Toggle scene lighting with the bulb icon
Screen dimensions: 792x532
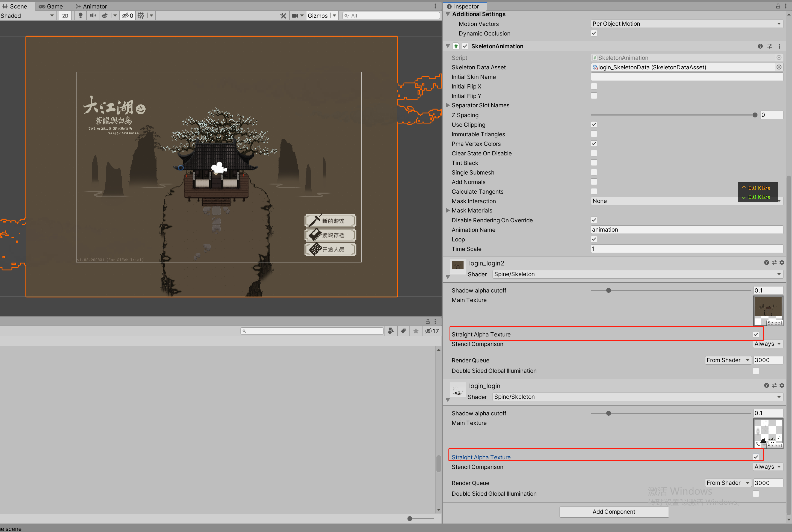click(x=80, y=16)
